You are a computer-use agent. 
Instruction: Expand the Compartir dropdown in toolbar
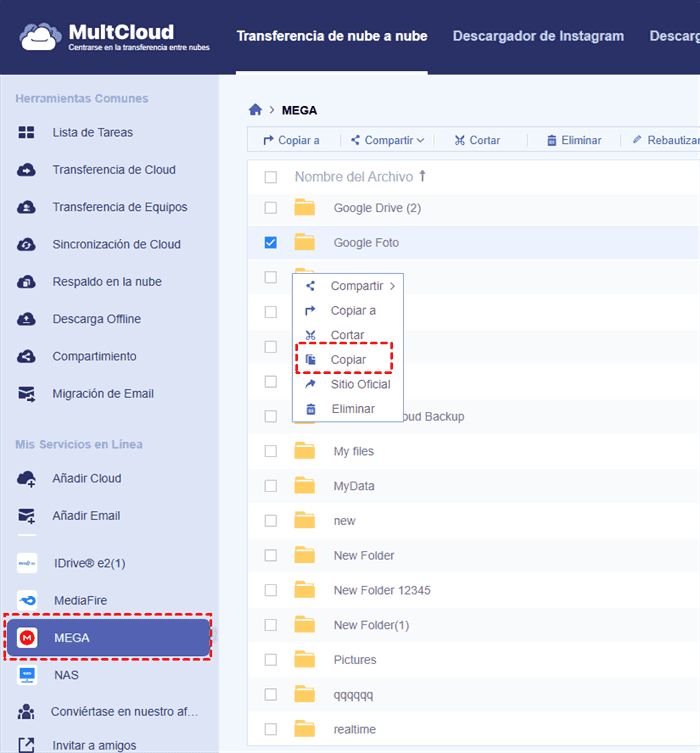pyautogui.click(x=388, y=141)
